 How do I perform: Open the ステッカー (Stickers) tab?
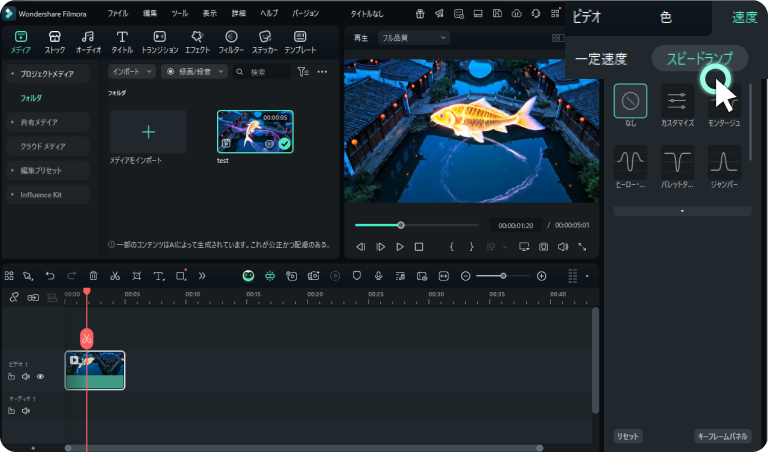coord(264,42)
